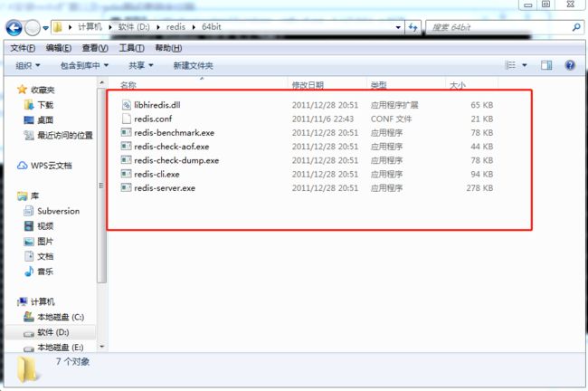
Task: Open the 视频 library
Action: tap(45, 226)
